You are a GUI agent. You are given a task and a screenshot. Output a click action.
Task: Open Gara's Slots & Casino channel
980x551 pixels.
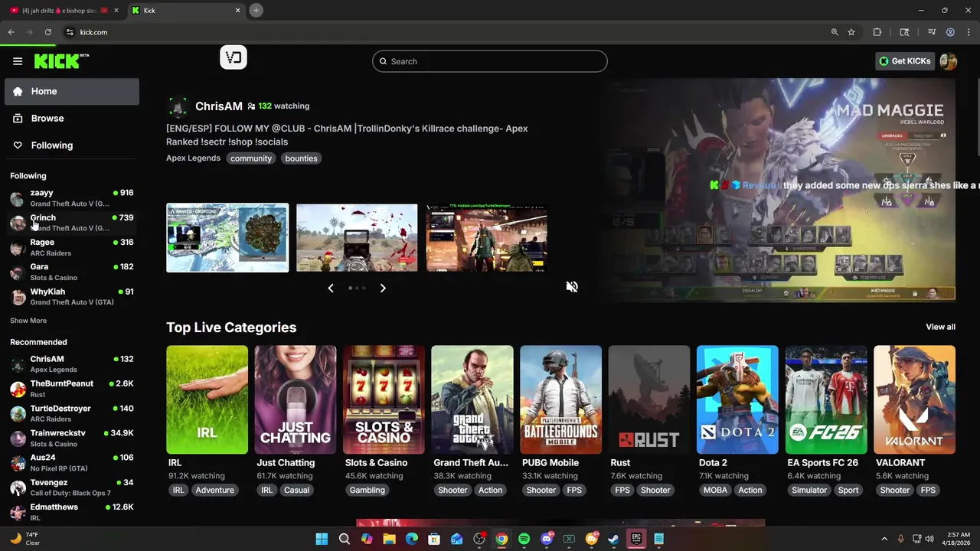72,272
